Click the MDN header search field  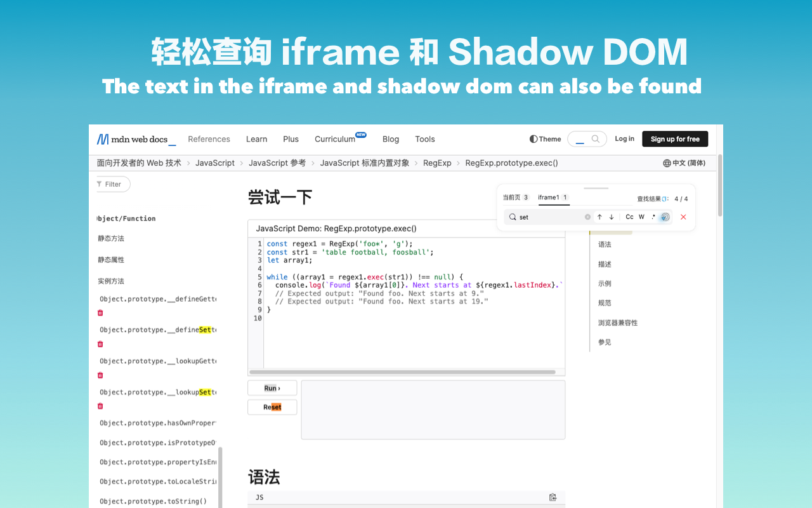(587, 139)
